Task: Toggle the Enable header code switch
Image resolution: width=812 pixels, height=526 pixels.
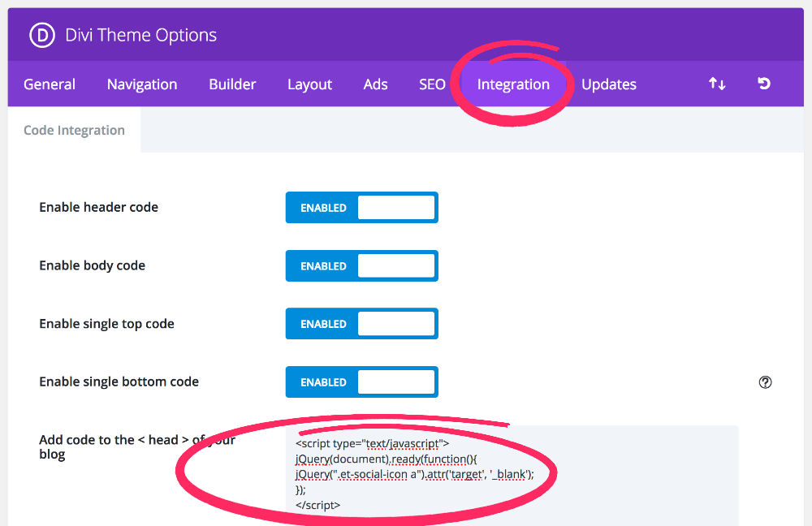Action: click(x=361, y=208)
